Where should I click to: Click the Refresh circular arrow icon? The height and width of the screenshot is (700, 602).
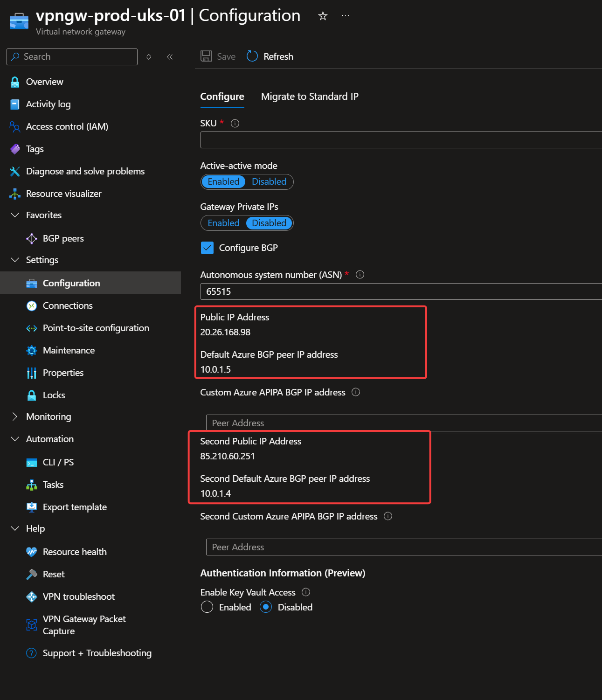click(252, 56)
